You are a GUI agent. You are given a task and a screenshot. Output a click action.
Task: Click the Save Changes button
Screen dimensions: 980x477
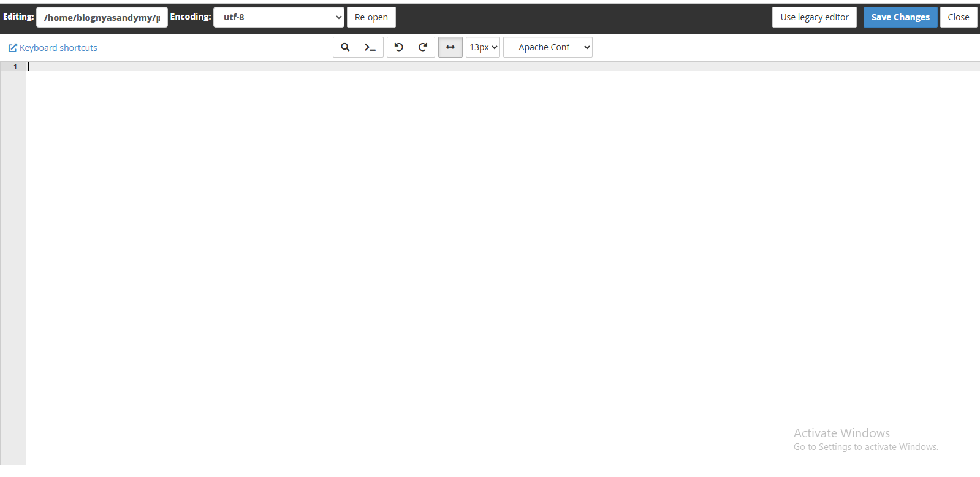(x=900, y=17)
